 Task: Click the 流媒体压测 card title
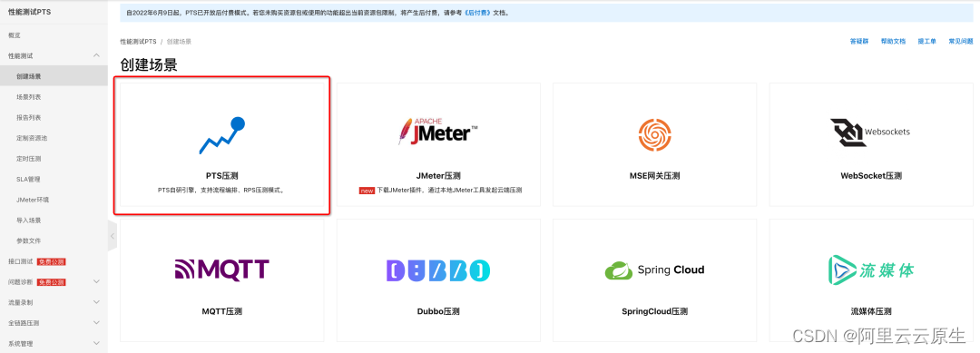[x=870, y=311]
